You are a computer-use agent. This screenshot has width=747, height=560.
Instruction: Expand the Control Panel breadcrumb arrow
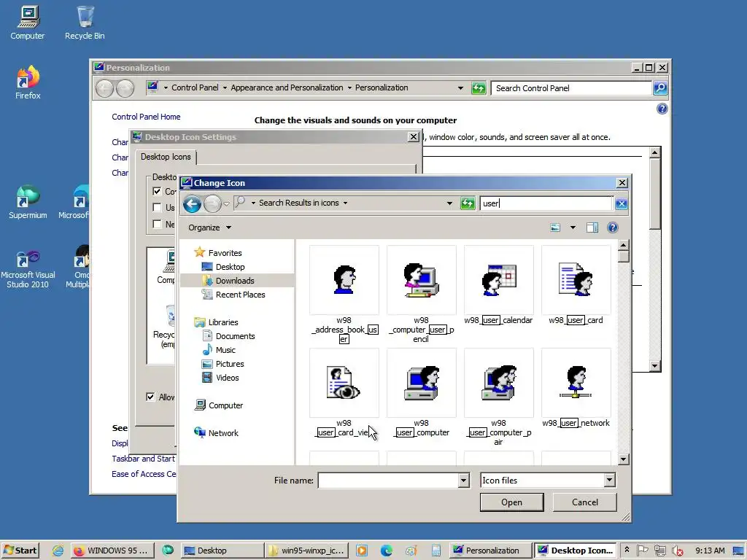tap(225, 88)
